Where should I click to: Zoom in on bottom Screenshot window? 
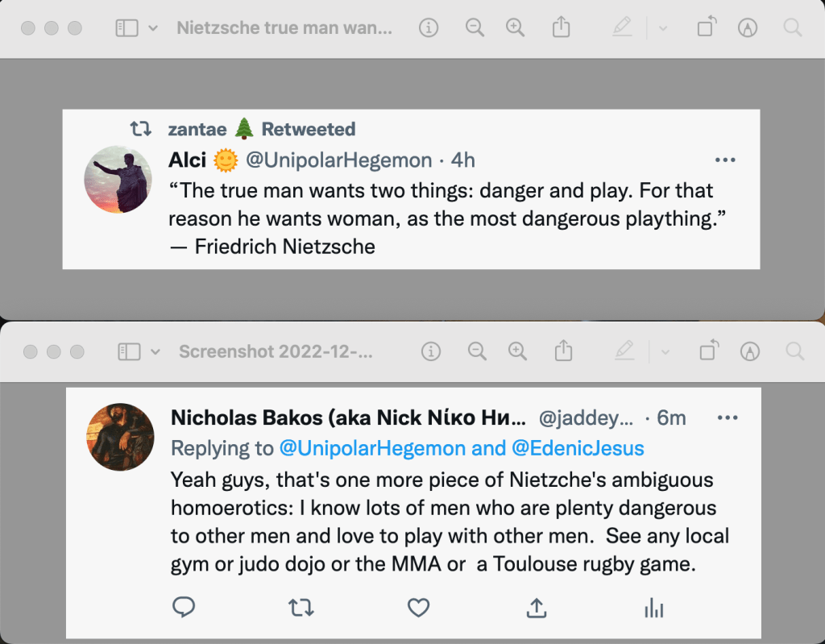517,351
